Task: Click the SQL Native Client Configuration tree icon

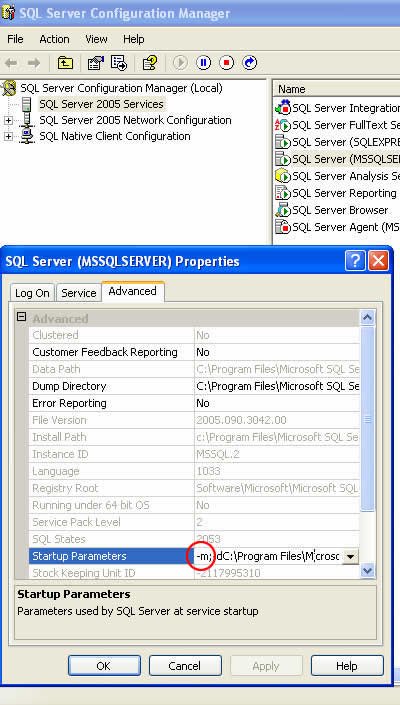Action: click(x=27, y=136)
